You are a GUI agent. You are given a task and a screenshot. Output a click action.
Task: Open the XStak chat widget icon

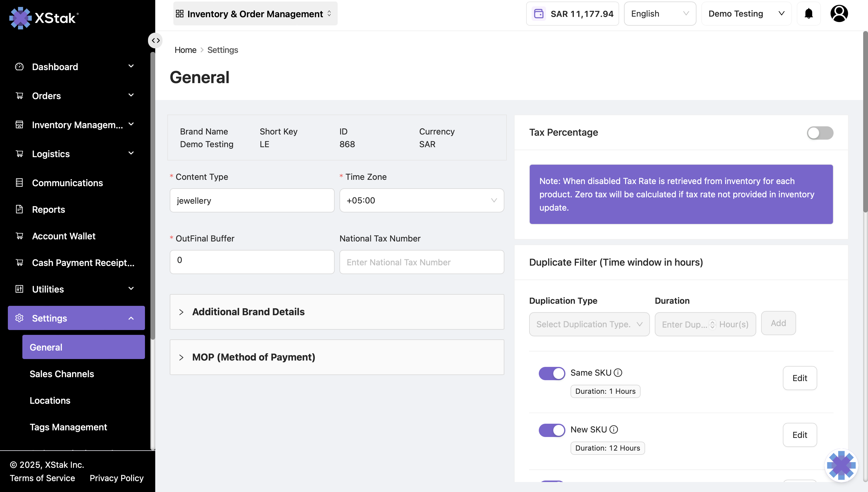pos(841,465)
